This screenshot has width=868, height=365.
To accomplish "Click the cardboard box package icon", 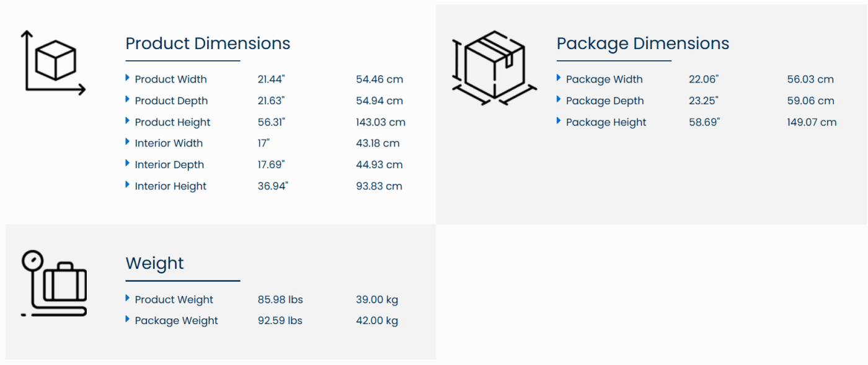I will [x=494, y=67].
